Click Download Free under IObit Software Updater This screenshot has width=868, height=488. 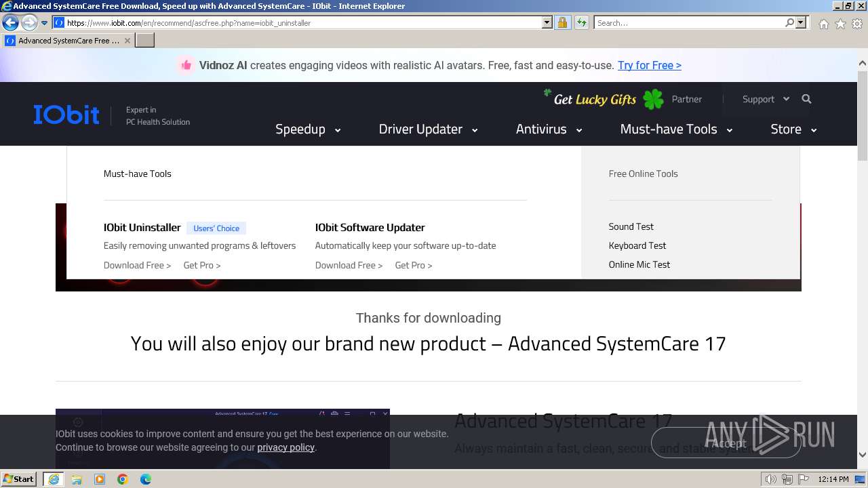[x=349, y=265]
